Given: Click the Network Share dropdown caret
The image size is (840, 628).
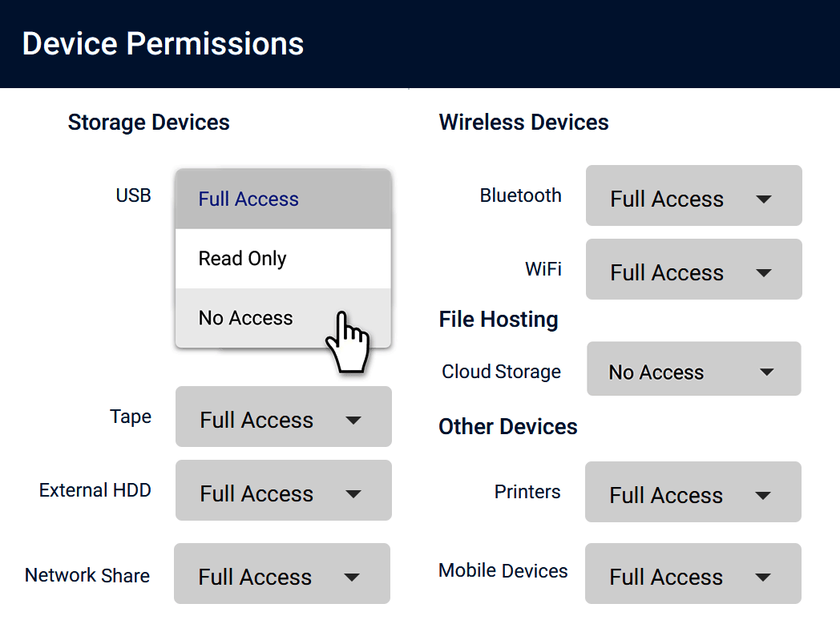Looking at the screenshot, I should [351, 578].
